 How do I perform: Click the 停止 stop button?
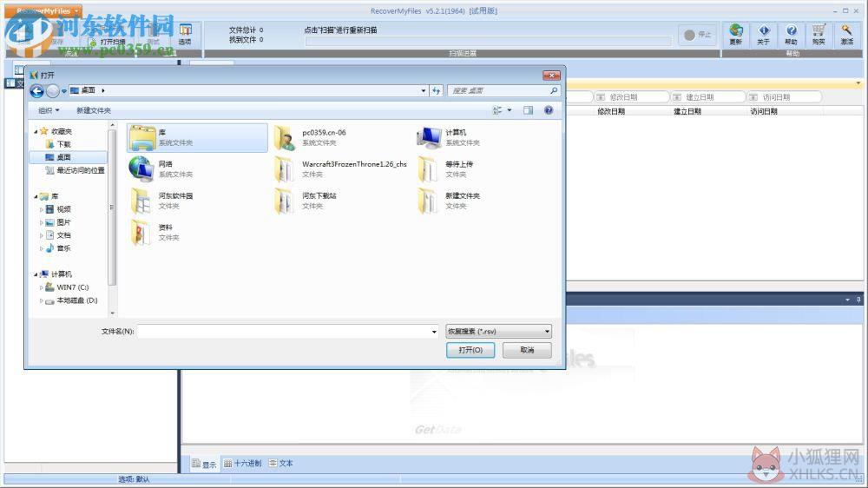[x=698, y=35]
